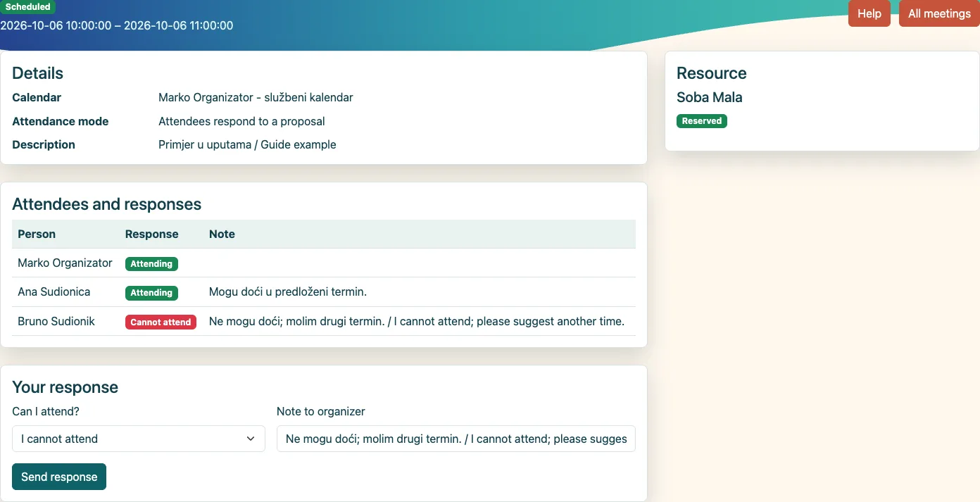This screenshot has height=502, width=980.
Task: Click Ana Sudionica's Attending badge
Action: (151, 293)
